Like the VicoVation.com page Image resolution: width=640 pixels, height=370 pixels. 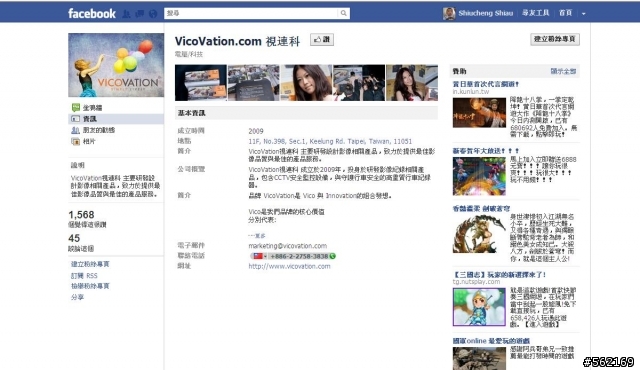pyautogui.click(x=322, y=40)
